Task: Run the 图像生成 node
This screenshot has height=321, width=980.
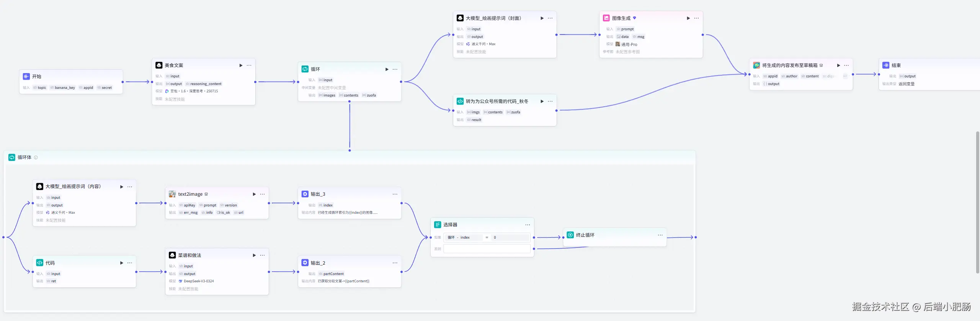Action: [x=688, y=18]
